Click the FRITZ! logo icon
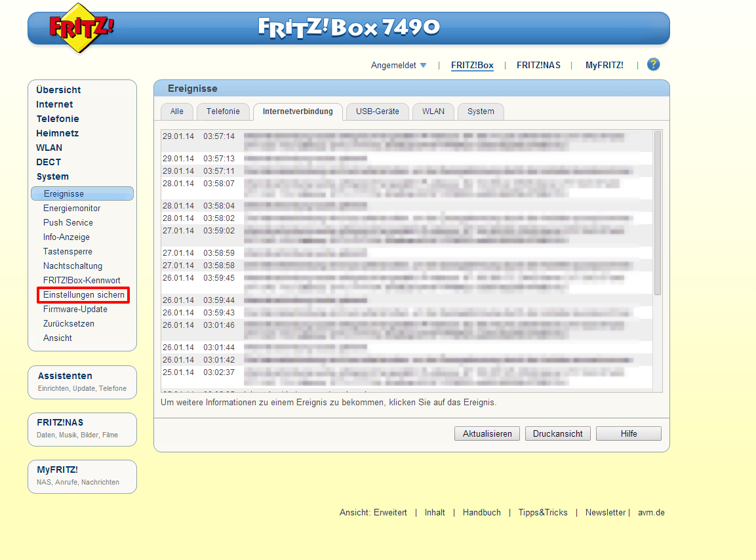 click(81, 28)
